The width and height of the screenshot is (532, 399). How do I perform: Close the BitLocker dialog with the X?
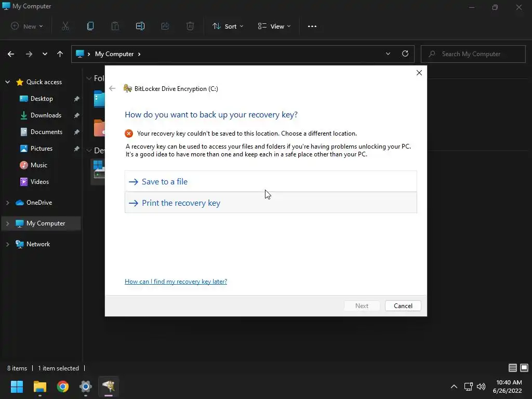click(x=419, y=73)
